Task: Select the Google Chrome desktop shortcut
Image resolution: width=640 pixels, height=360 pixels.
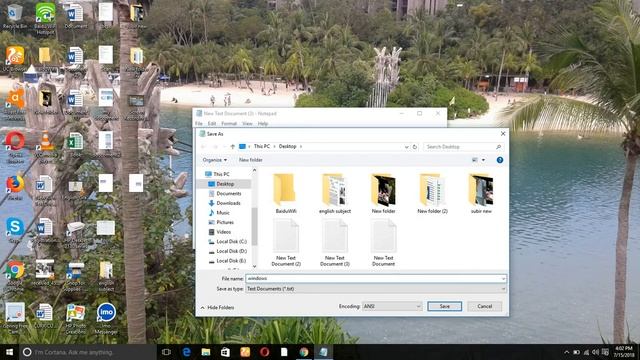Action: coord(15,275)
